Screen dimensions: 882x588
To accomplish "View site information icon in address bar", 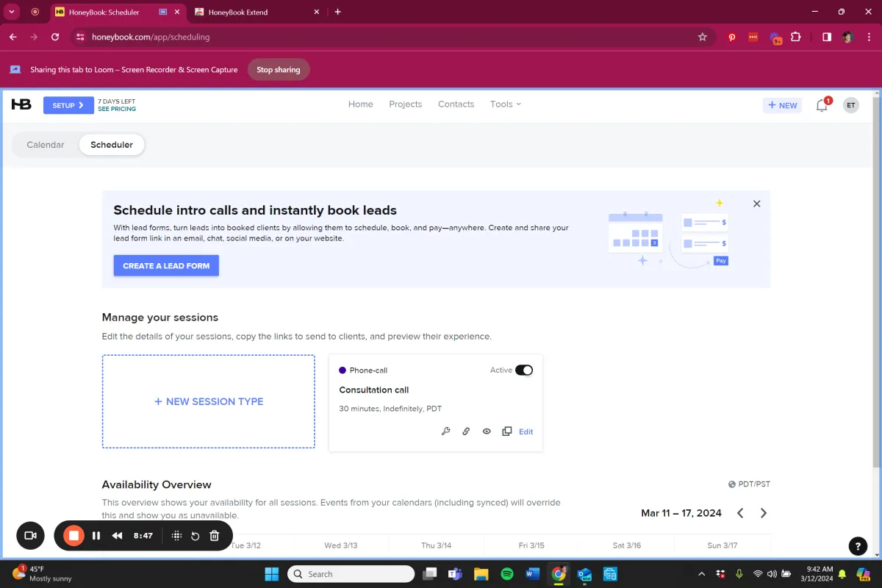I will pos(81,37).
